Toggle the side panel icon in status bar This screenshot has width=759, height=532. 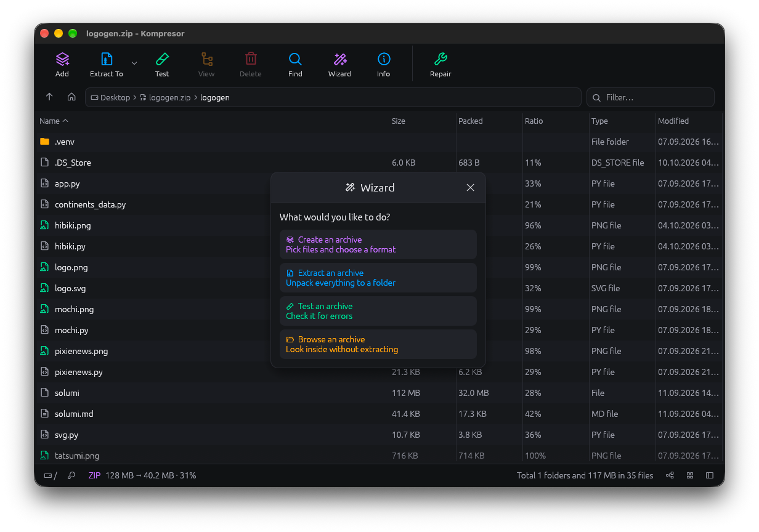710,475
